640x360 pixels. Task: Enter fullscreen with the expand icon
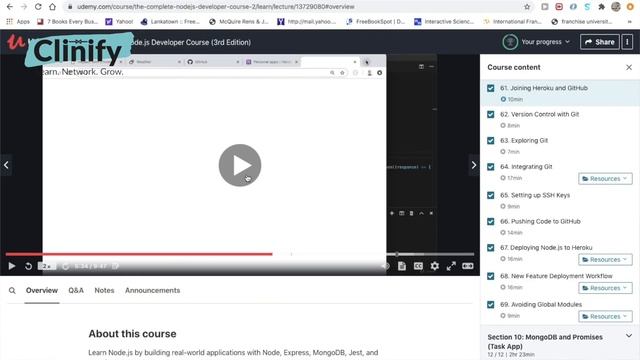pyautogui.click(x=451, y=266)
